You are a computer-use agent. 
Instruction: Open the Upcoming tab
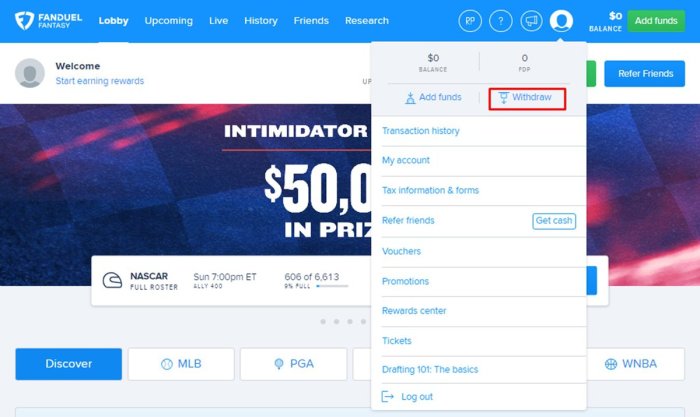click(x=169, y=21)
